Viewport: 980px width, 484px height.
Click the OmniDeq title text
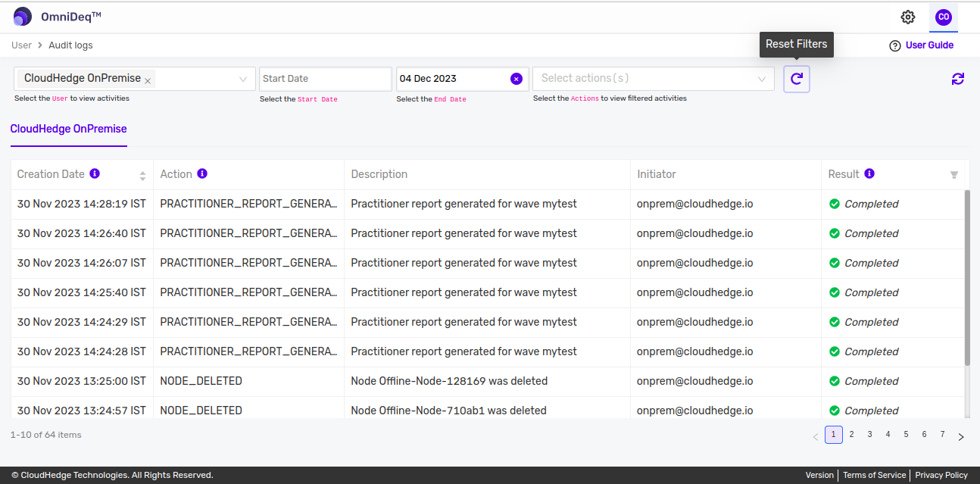pyautogui.click(x=71, y=17)
